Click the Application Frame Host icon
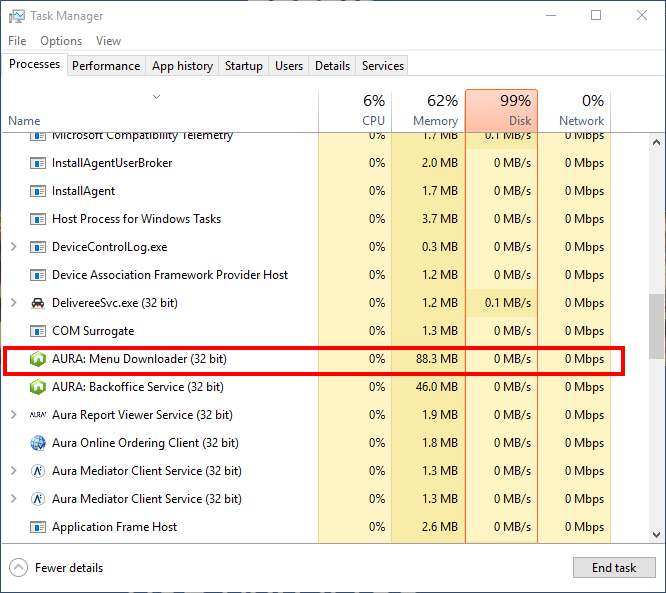 pos(38,527)
